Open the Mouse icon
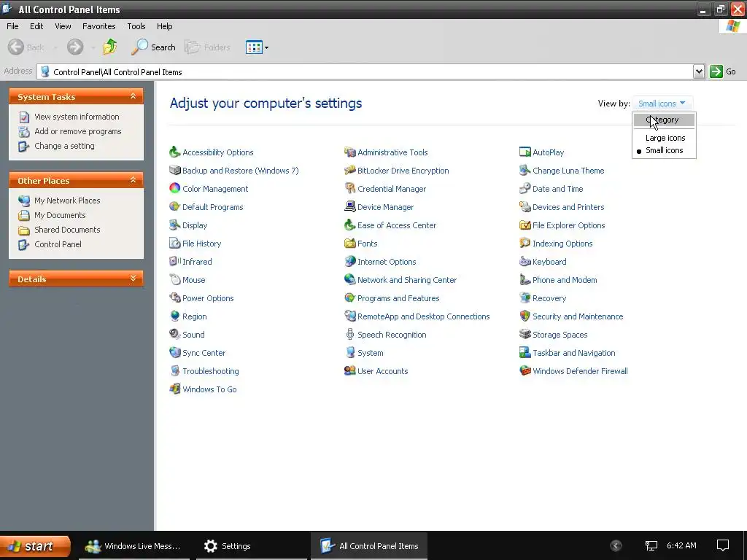 [175, 280]
